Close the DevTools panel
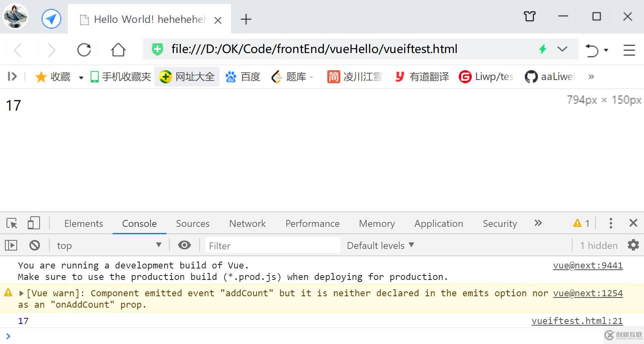Screen dimensions: 644x344 click(633, 223)
